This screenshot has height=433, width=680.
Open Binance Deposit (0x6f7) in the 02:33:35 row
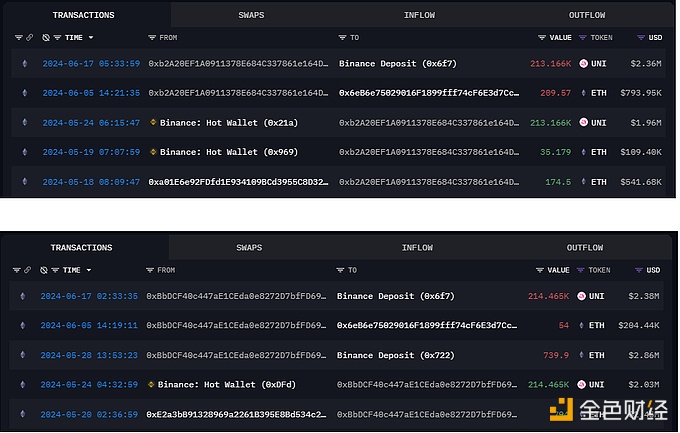coord(396,296)
